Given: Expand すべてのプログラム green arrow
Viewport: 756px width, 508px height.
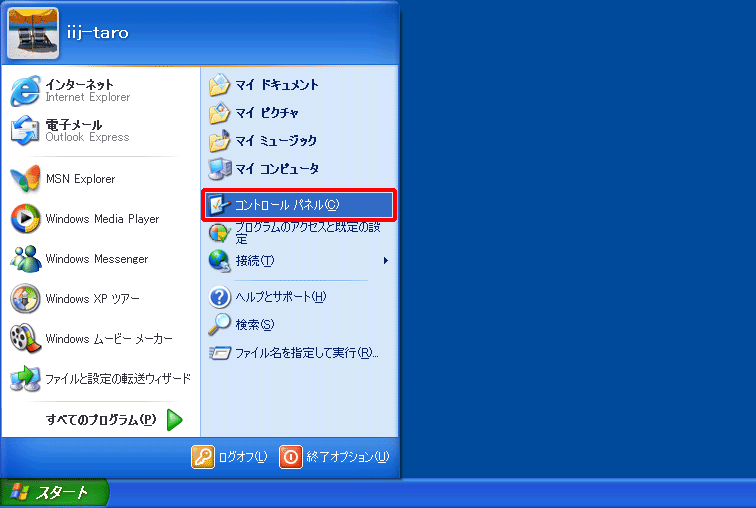Looking at the screenshot, I should (175, 420).
